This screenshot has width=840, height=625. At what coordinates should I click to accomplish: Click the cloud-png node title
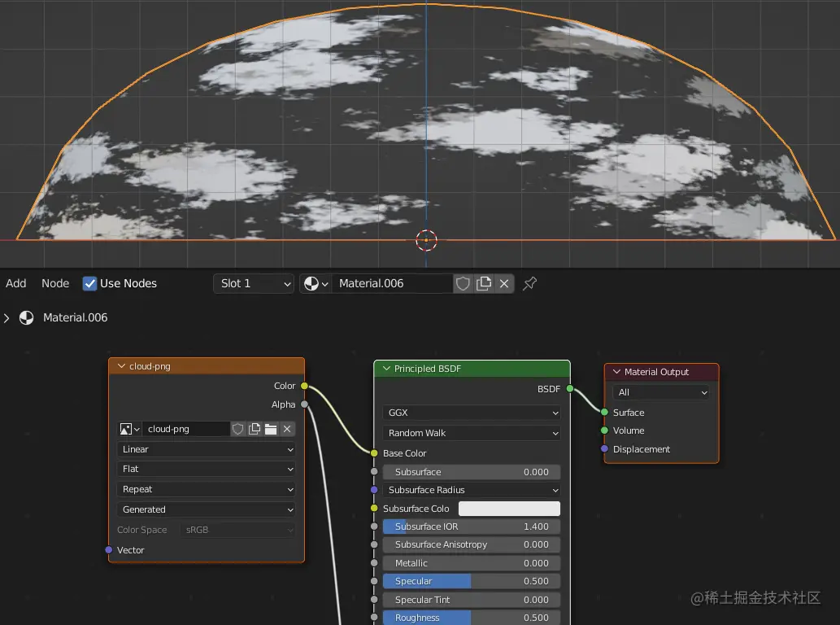click(150, 366)
